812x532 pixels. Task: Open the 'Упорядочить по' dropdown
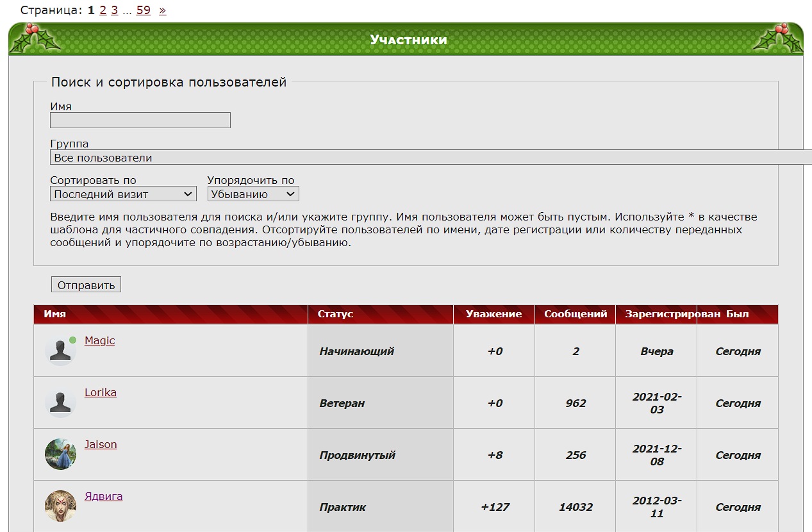point(253,194)
